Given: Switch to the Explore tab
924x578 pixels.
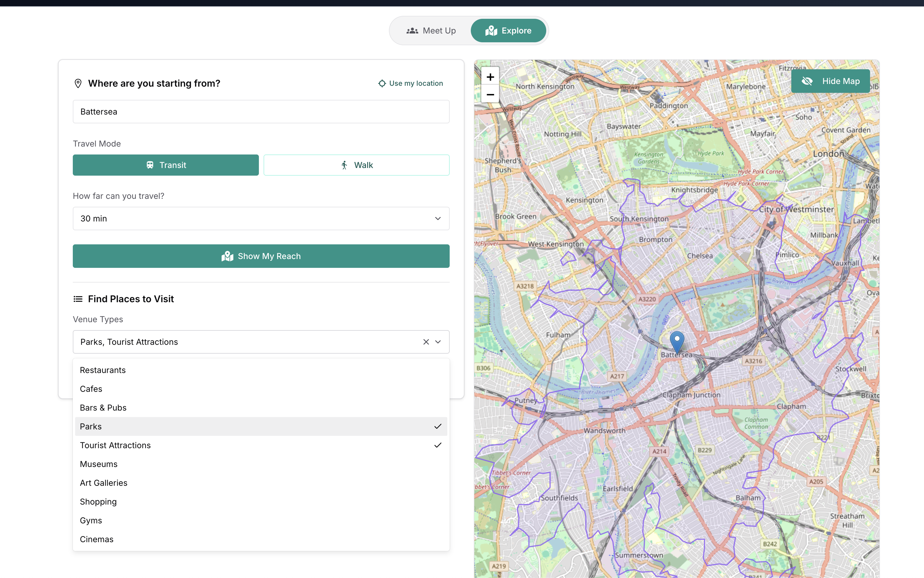Looking at the screenshot, I should (508, 31).
